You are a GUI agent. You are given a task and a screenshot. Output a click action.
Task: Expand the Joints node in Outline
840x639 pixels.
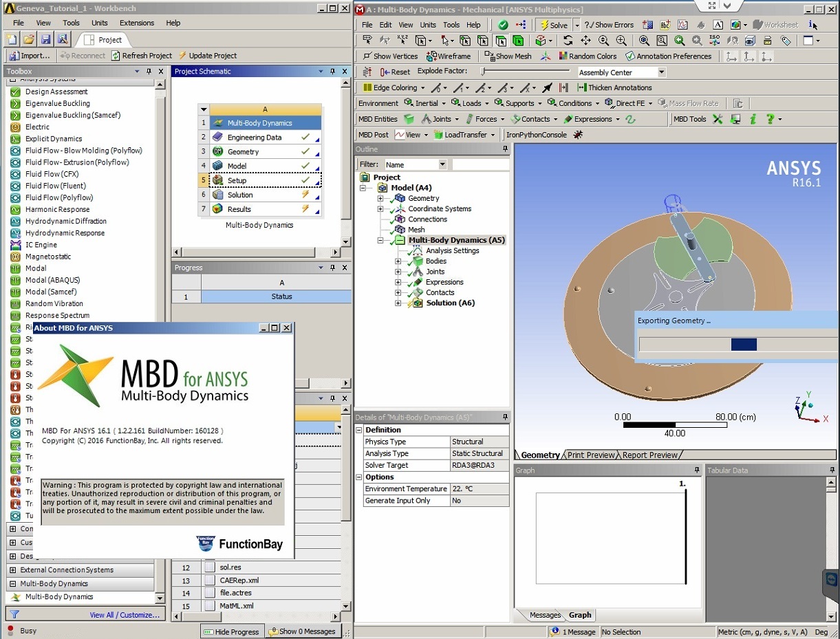(398, 272)
